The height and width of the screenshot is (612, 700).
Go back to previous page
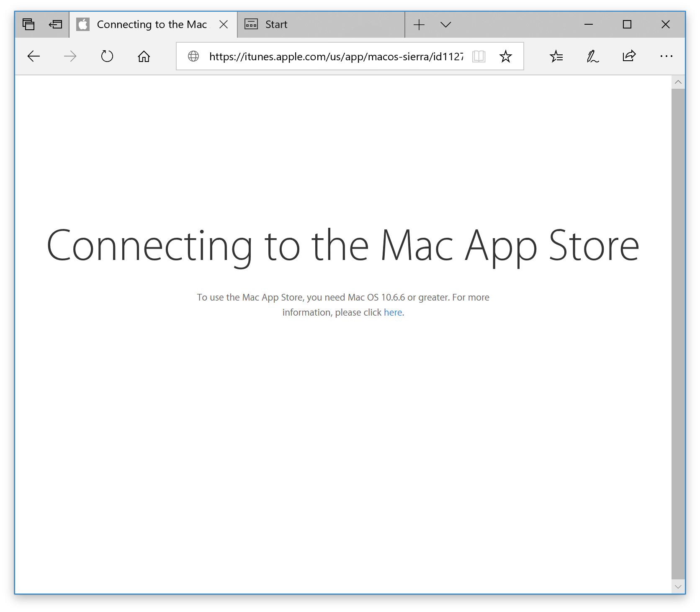pyautogui.click(x=33, y=56)
